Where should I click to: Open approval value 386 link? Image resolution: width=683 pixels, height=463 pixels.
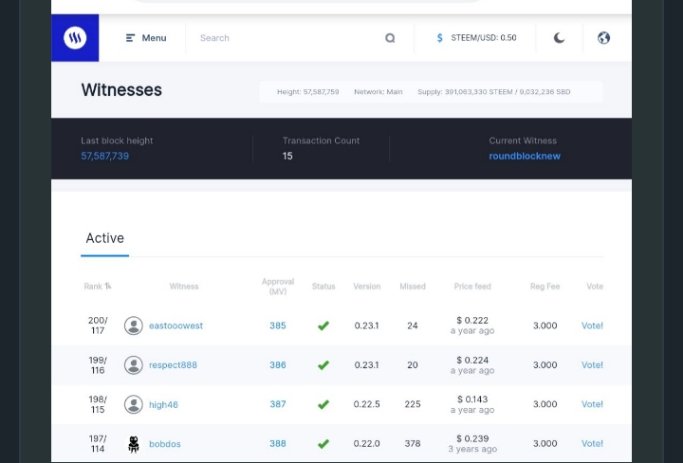pos(278,365)
